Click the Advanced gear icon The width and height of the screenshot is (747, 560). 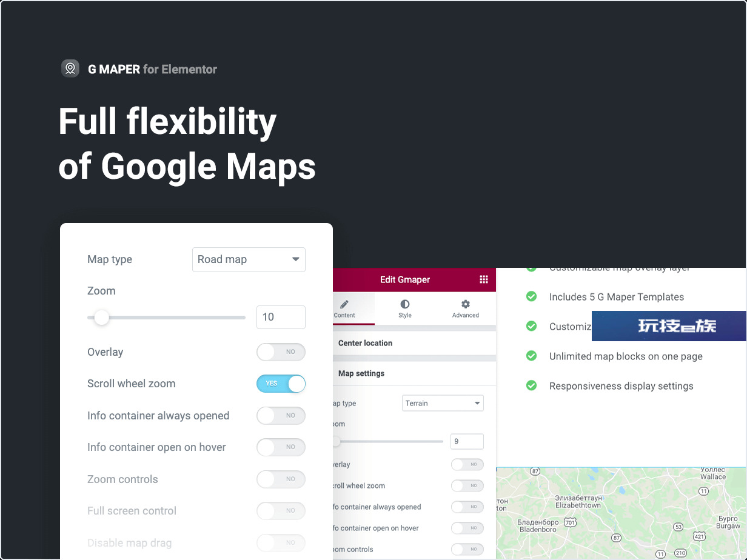pos(466,304)
